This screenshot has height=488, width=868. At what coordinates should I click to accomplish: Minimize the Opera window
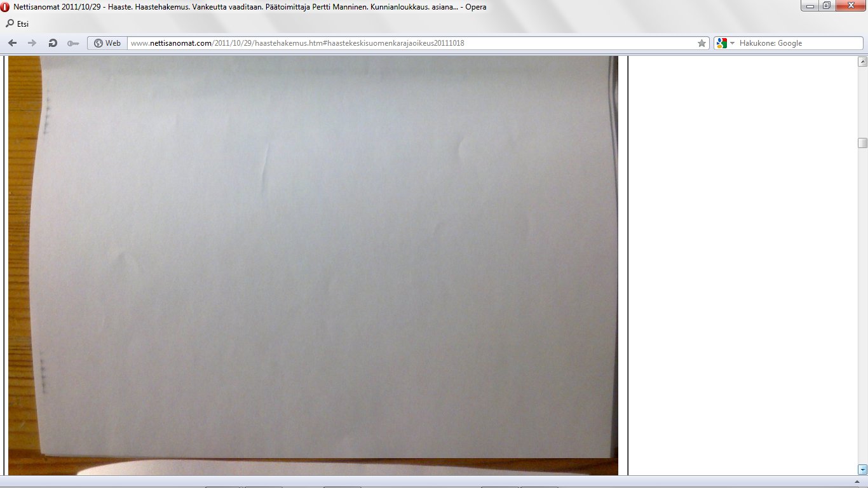click(x=810, y=6)
